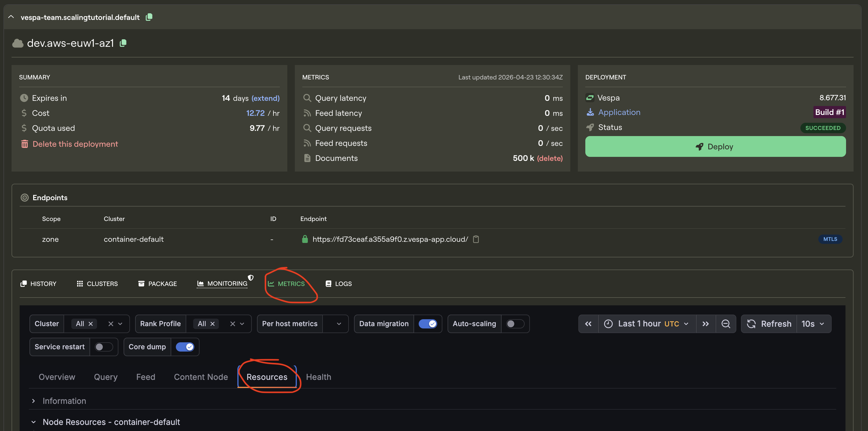Open the Content Node metrics tab
Image resolution: width=868 pixels, height=431 pixels.
point(201,377)
